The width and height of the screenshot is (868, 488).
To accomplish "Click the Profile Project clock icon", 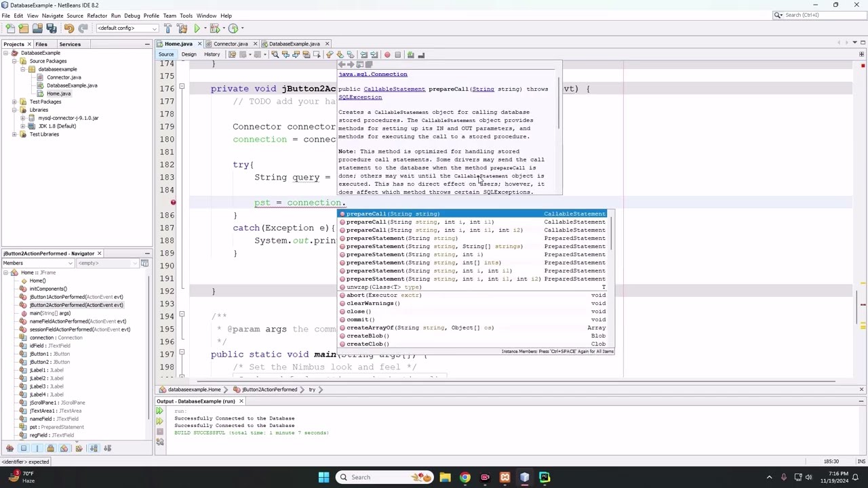I will click(233, 28).
